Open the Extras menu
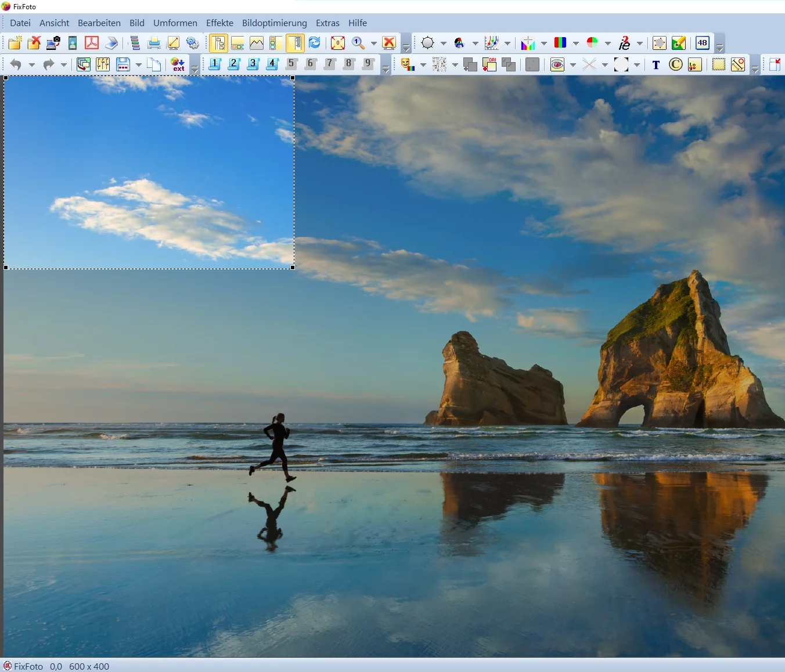The height and width of the screenshot is (672, 785). coord(327,23)
